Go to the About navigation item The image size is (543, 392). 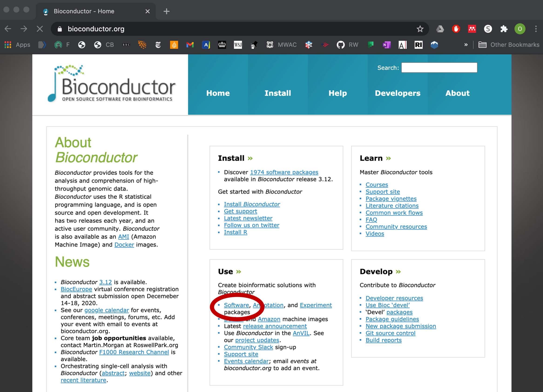(x=457, y=93)
